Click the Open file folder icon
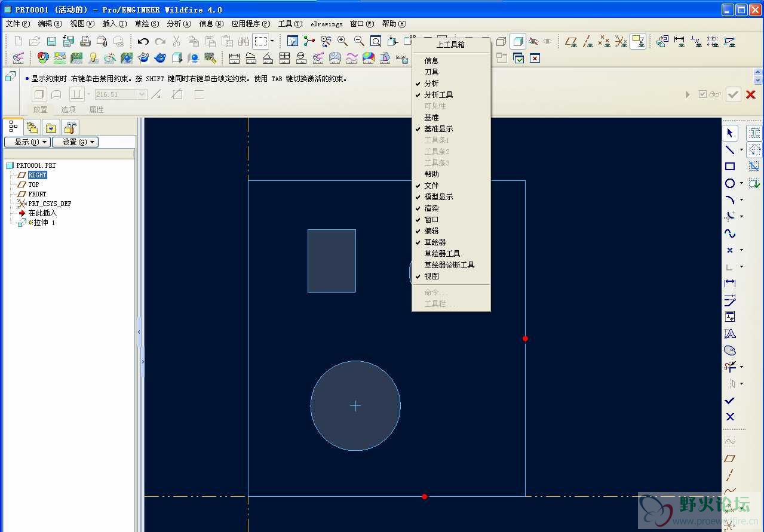The image size is (764, 532). pyautogui.click(x=35, y=41)
